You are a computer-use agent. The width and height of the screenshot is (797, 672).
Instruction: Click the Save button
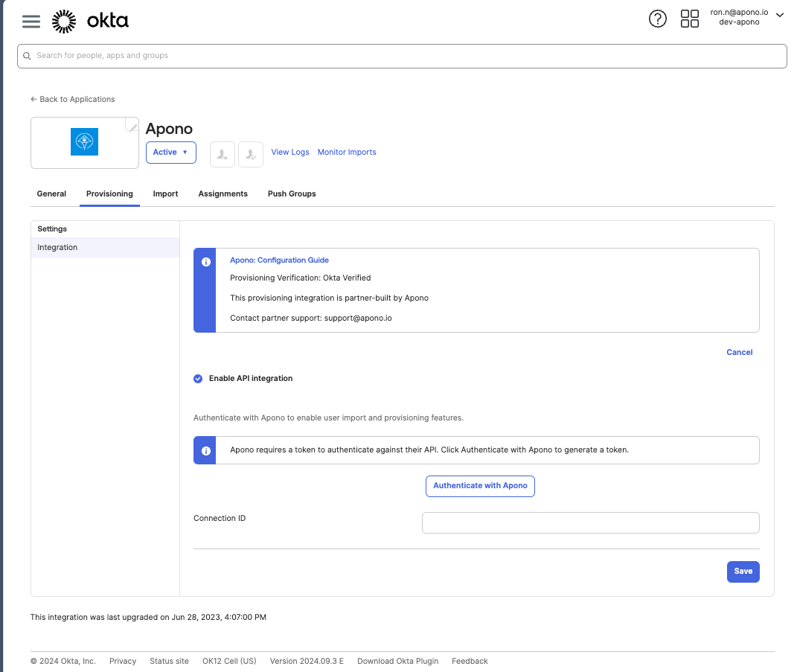743,572
